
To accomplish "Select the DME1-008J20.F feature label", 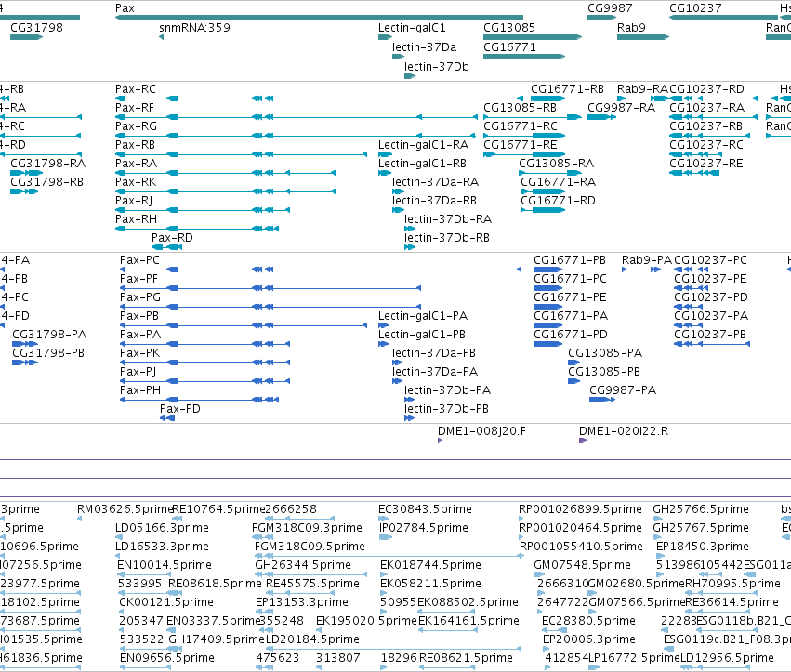I will click(x=481, y=431).
